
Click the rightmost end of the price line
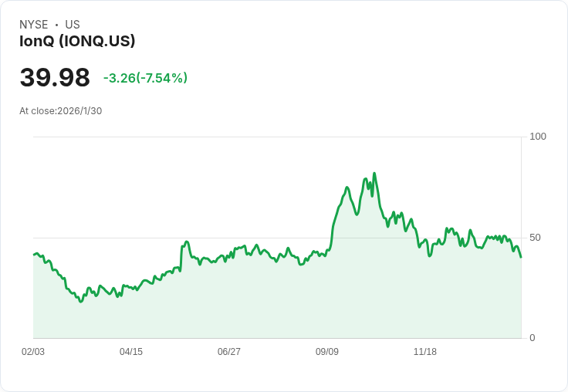tap(521, 257)
